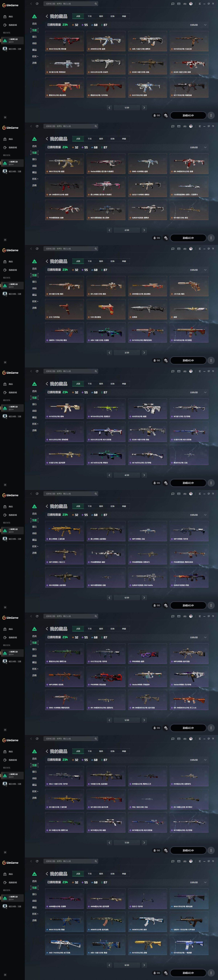Click the previous page arrow beside 7/20
This screenshot has width=218, height=980.
tap(109, 843)
